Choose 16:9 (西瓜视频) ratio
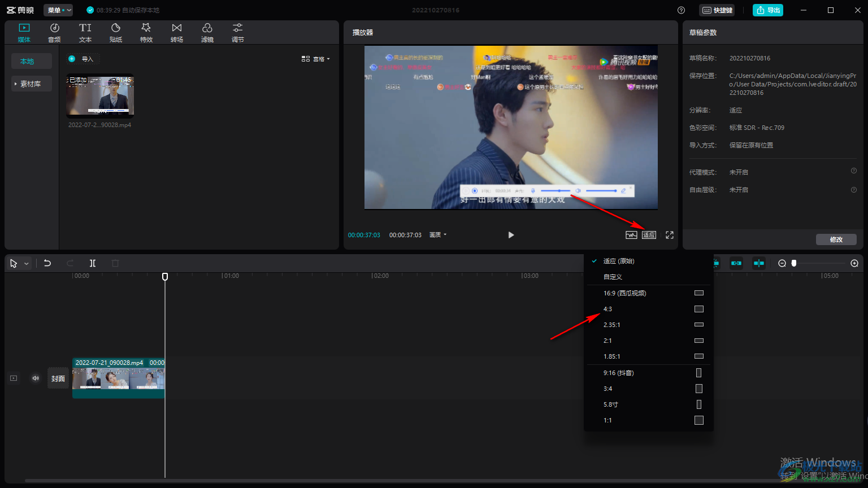 pos(649,293)
